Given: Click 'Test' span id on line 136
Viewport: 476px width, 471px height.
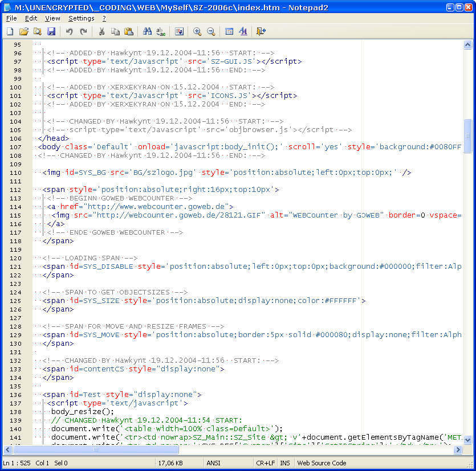Looking at the screenshot, I should click(x=92, y=395).
